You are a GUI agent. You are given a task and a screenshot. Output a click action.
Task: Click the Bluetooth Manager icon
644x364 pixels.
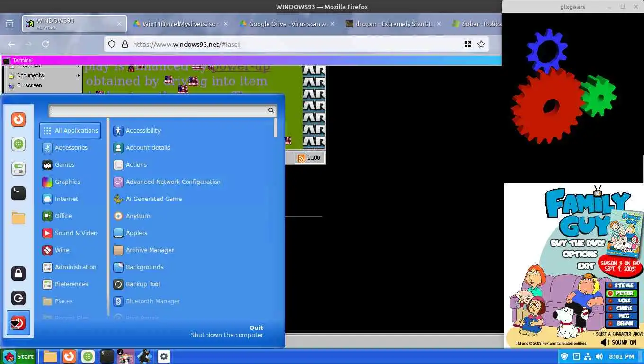(x=118, y=301)
